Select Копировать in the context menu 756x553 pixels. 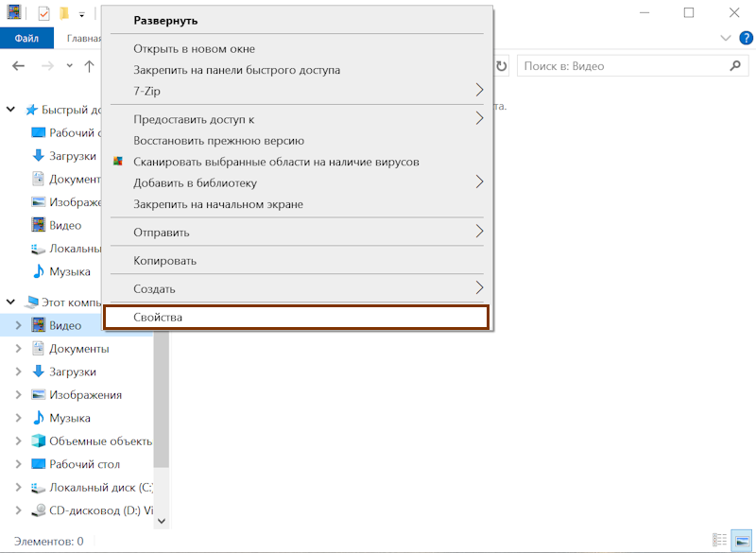point(165,260)
